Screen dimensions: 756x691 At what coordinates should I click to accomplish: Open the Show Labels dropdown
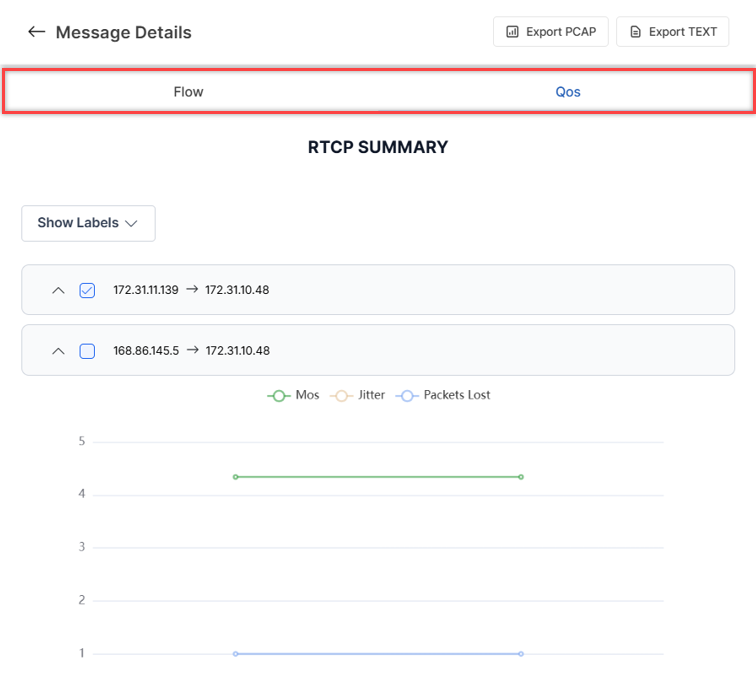click(x=88, y=223)
